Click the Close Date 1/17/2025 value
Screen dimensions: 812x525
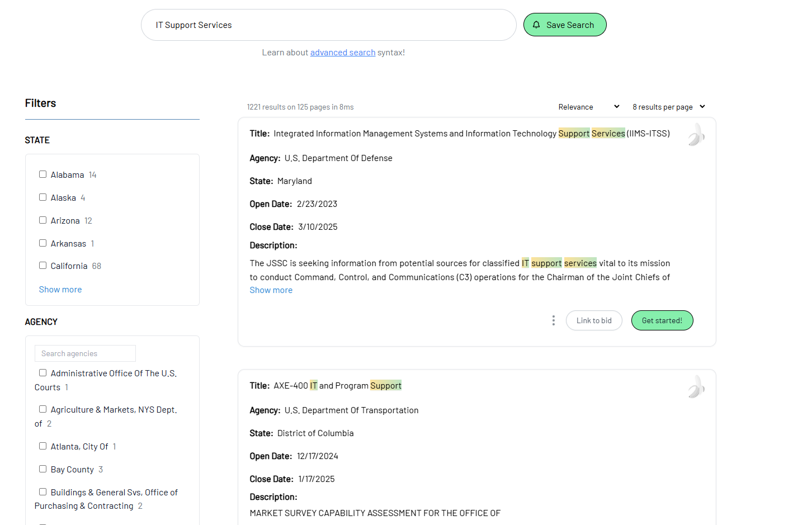point(317,479)
